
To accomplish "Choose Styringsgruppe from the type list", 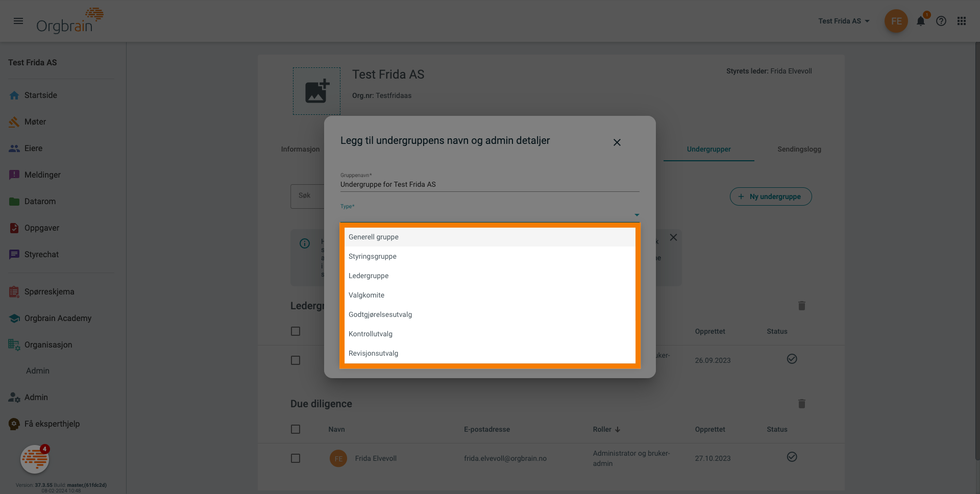I will pyautogui.click(x=373, y=256).
